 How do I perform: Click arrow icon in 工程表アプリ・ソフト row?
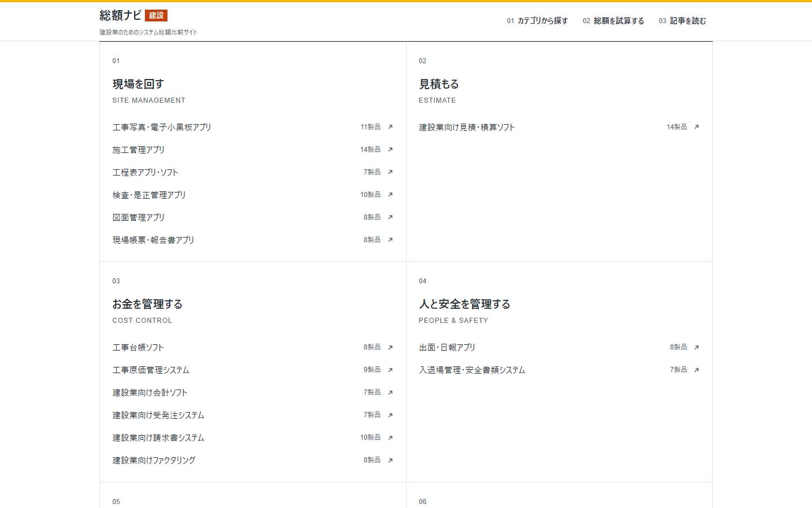[390, 172]
